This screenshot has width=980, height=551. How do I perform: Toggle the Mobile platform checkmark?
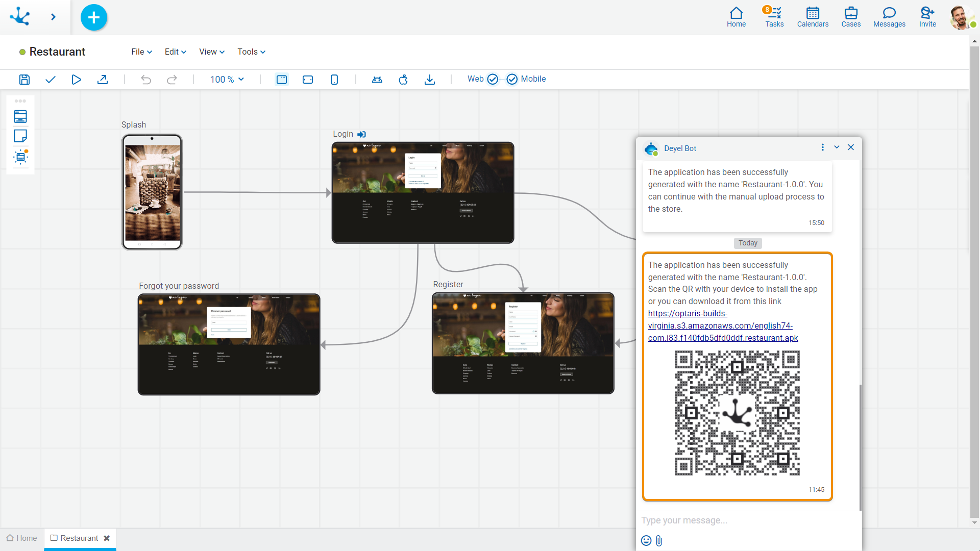[512, 79]
